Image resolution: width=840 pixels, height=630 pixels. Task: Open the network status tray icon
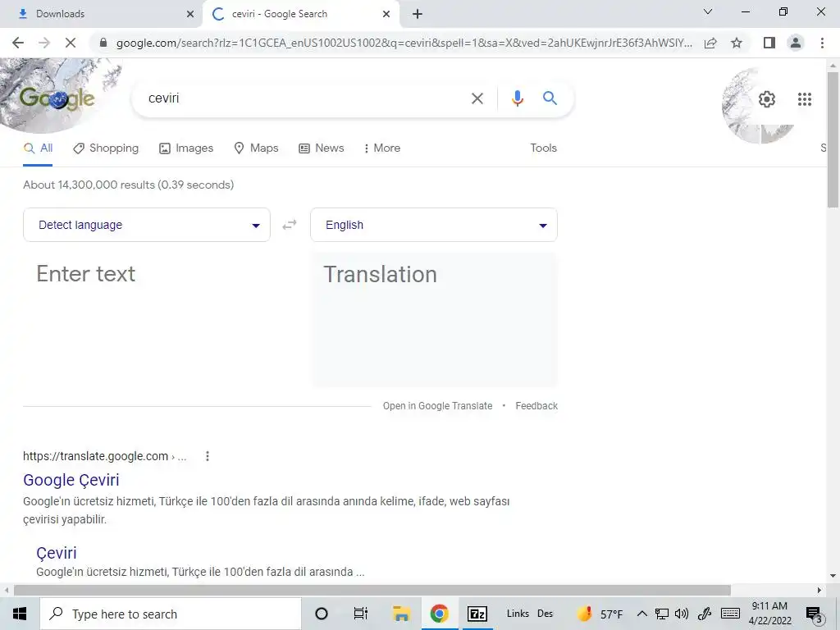(x=662, y=614)
